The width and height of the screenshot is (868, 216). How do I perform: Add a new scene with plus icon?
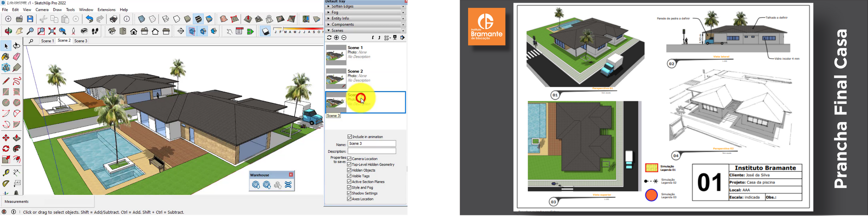click(336, 38)
